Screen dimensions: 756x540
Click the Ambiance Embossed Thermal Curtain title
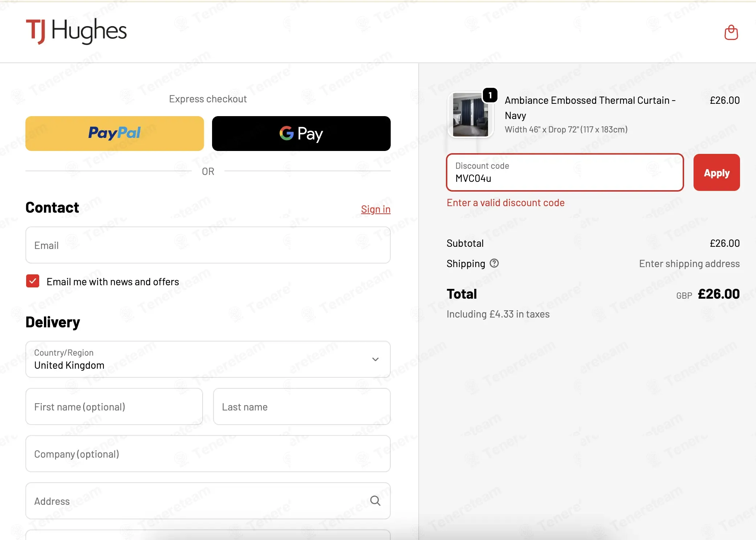point(590,108)
